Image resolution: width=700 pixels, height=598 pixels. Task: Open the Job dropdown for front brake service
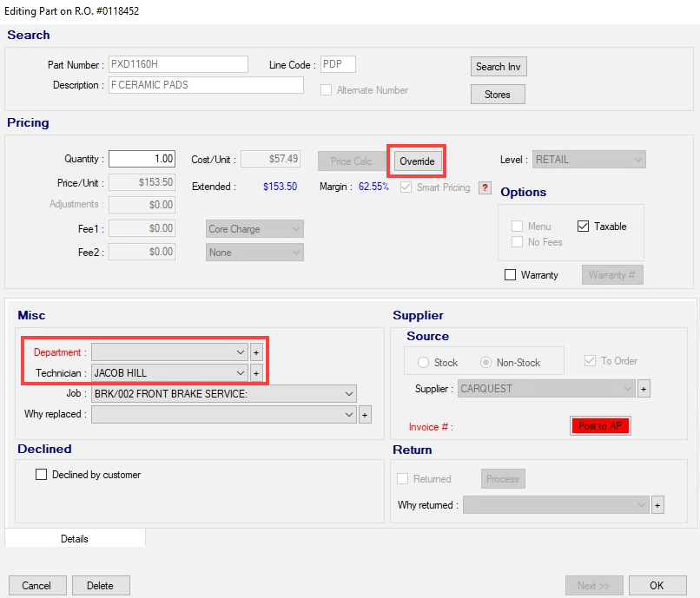(224, 394)
